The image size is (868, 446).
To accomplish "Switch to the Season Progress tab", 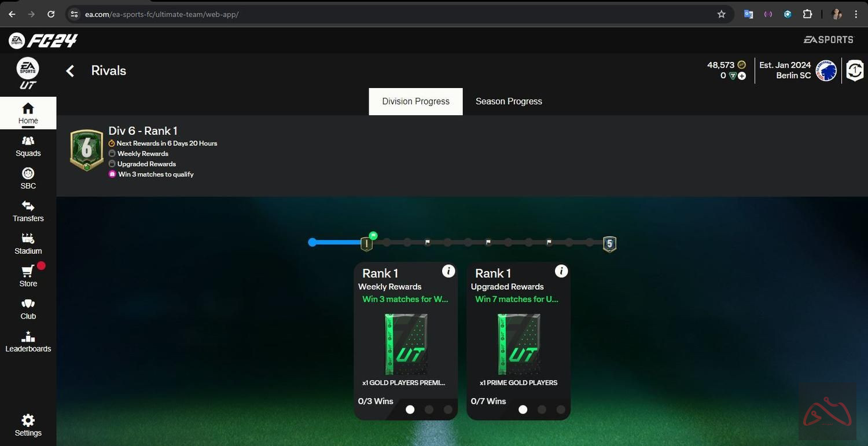I will 508,101.
